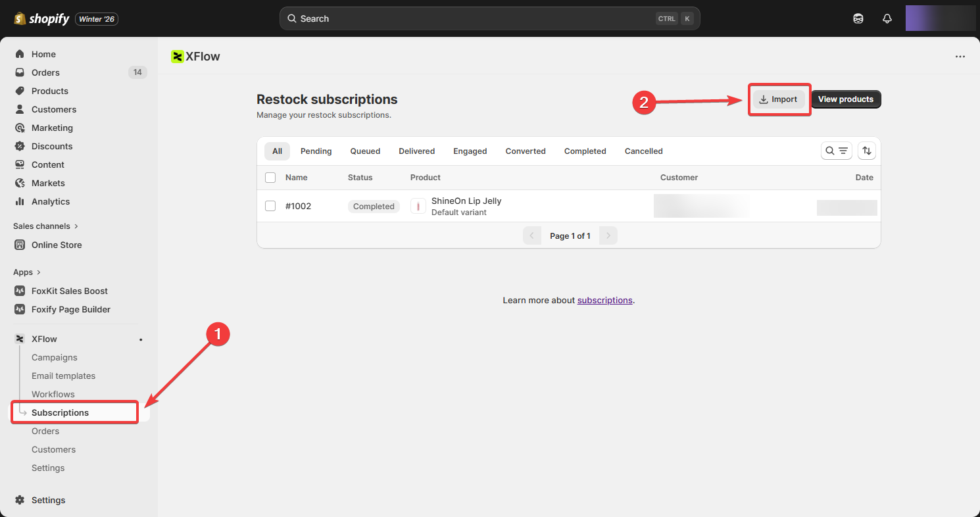Open the subscriptions help link
The image size is (980, 517).
pos(604,300)
